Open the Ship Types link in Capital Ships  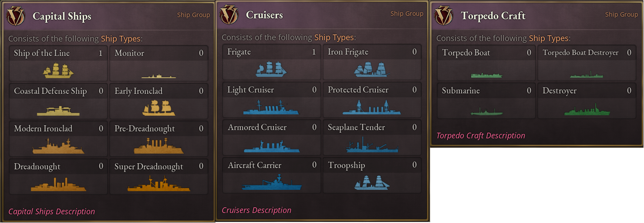121,39
